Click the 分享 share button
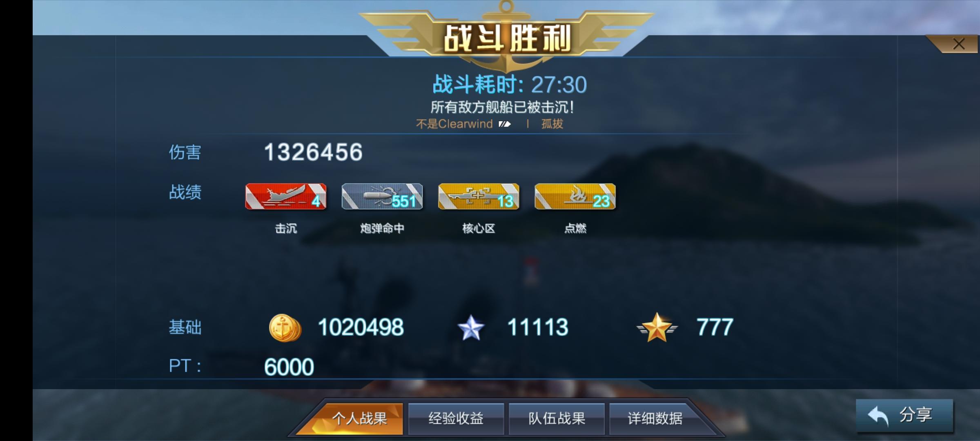 coord(904,415)
